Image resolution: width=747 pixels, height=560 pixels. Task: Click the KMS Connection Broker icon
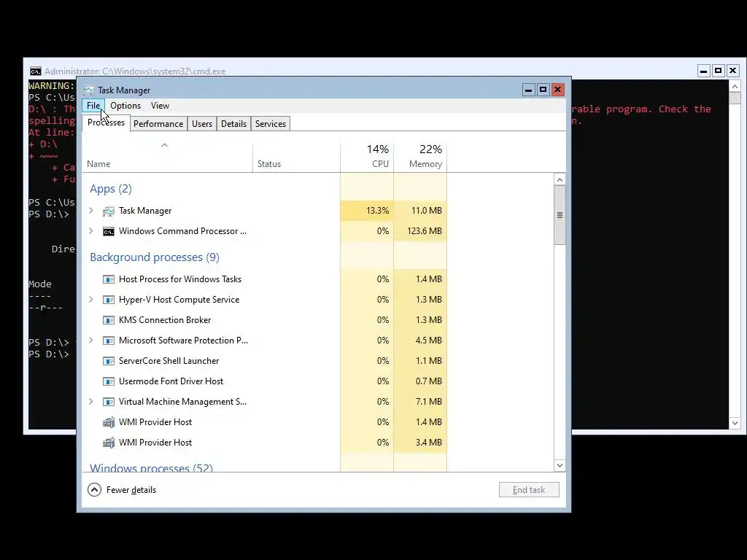click(x=109, y=321)
